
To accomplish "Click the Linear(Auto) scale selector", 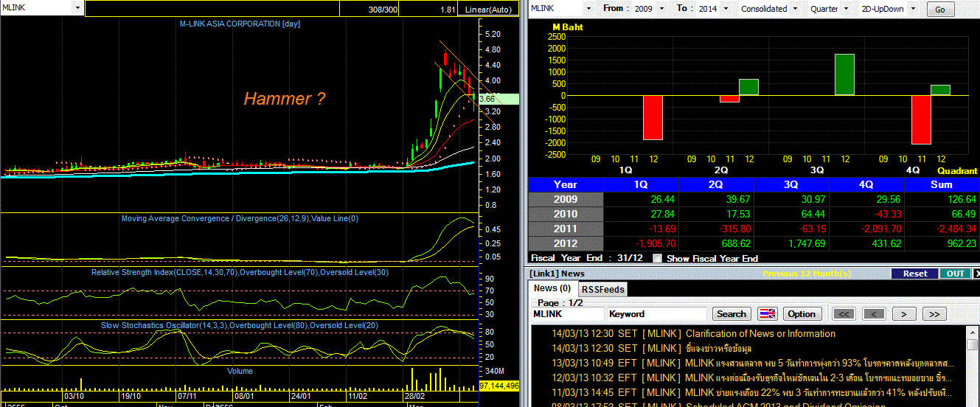I will pos(487,10).
